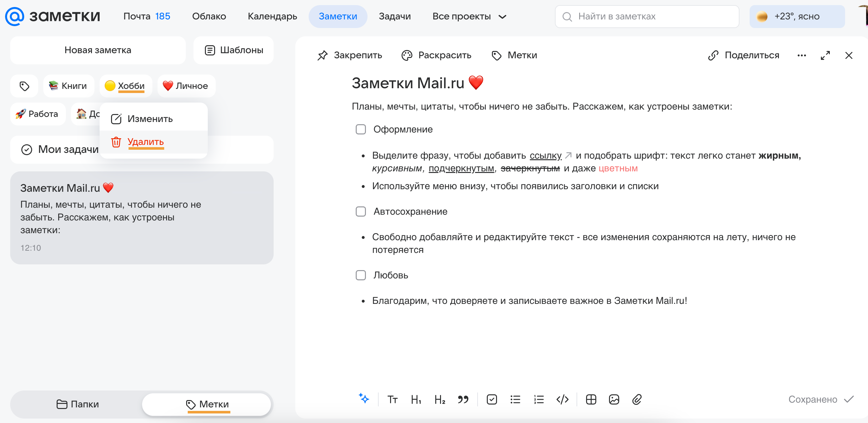The height and width of the screenshot is (423, 868).
Task: Click the Mail.ru @ logo icon
Action: coord(15,16)
